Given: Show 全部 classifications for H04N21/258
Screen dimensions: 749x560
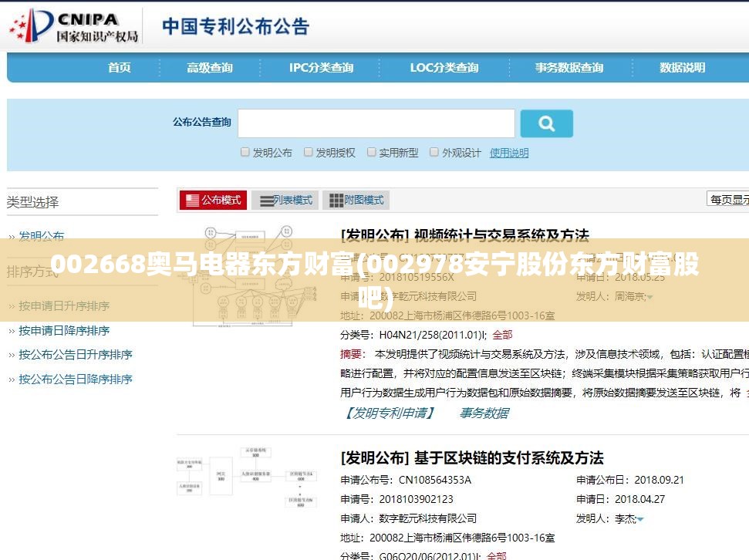Looking at the screenshot, I should [x=502, y=335].
